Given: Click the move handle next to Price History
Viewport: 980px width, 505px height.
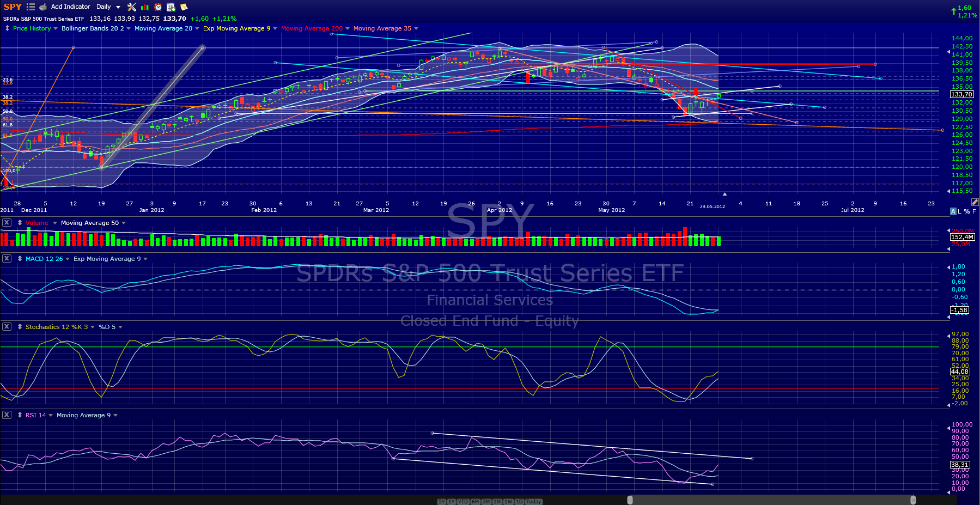Looking at the screenshot, I should [x=7, y=28].
